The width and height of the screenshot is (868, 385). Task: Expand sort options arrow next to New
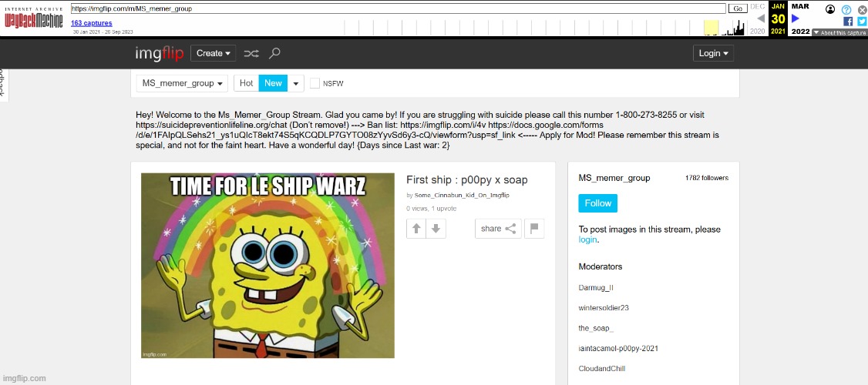[x=295, y=83]
